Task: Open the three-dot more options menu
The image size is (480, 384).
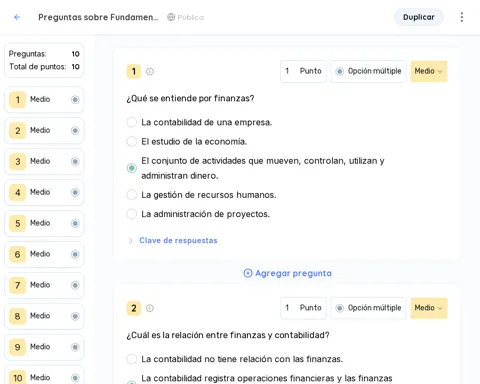Action: click(x=462, y=17)
